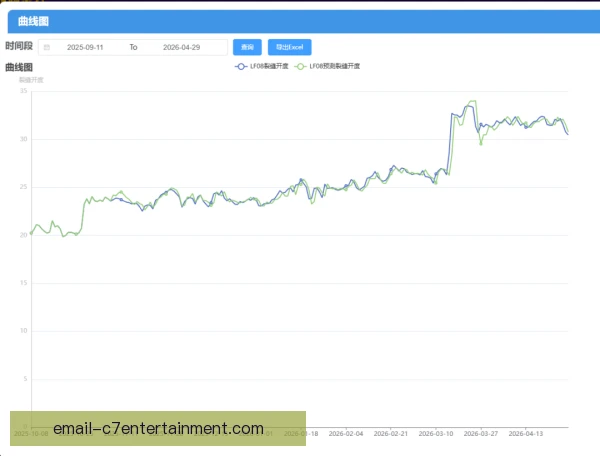The width and height of the screenshot is (600, 456).
Task: Click the blue LF08裂缝开度 legend marker icon
Action: tap(241, 66)
